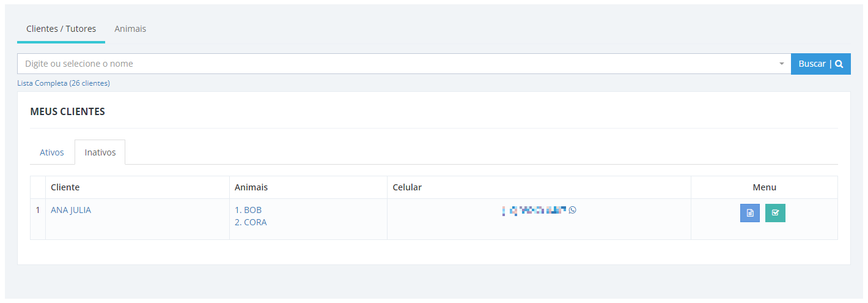Click the Menu column header

click(x=765, y=187)
